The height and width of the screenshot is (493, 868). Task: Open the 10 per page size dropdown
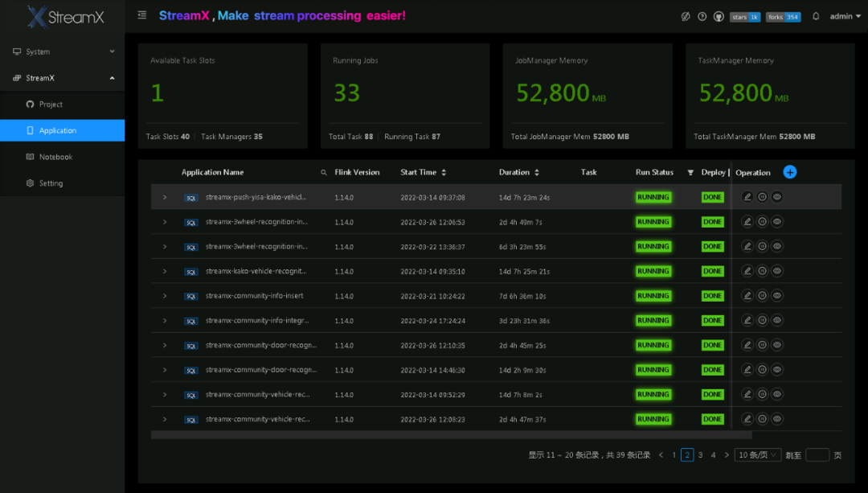pyautogui.click(x=758, y=455)
